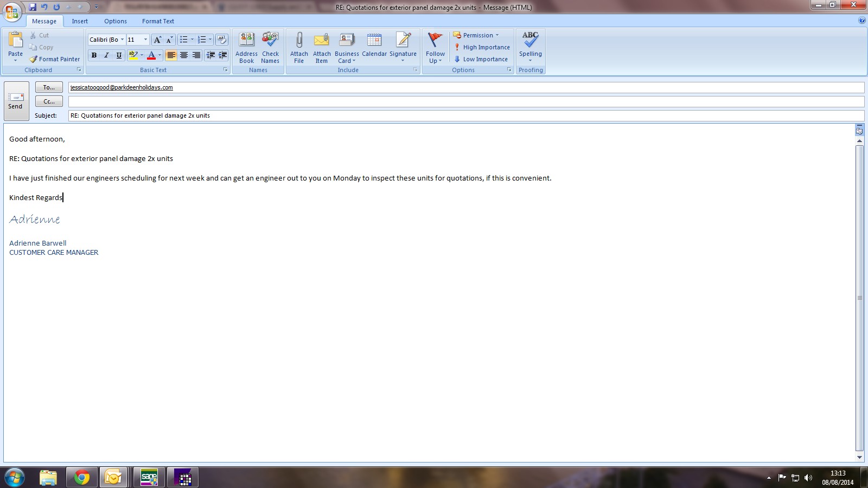Open the font size dropdown
868x488 pixels.
[145, 40]
